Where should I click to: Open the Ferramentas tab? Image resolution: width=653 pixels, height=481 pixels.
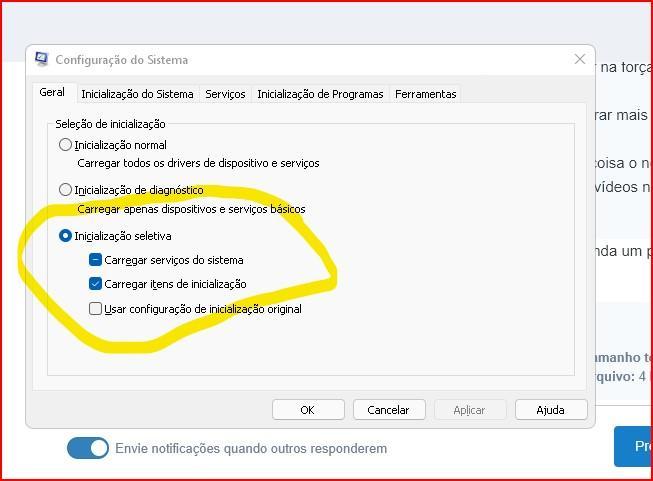(426, 94)
